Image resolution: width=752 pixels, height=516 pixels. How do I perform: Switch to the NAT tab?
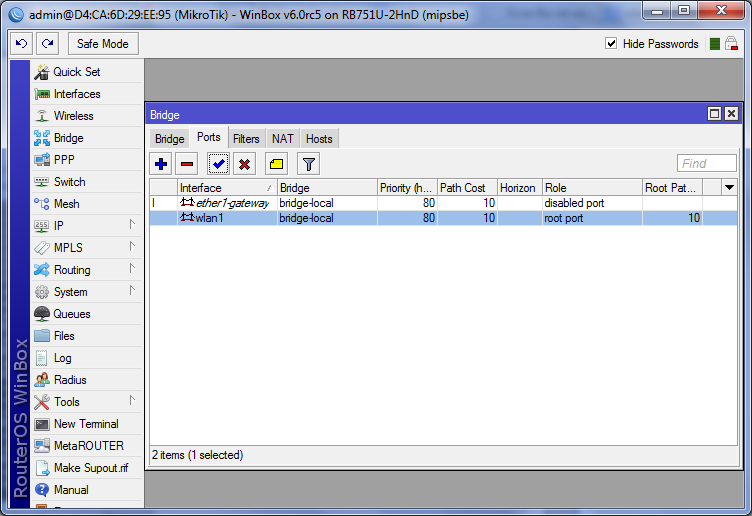[282, 139]
